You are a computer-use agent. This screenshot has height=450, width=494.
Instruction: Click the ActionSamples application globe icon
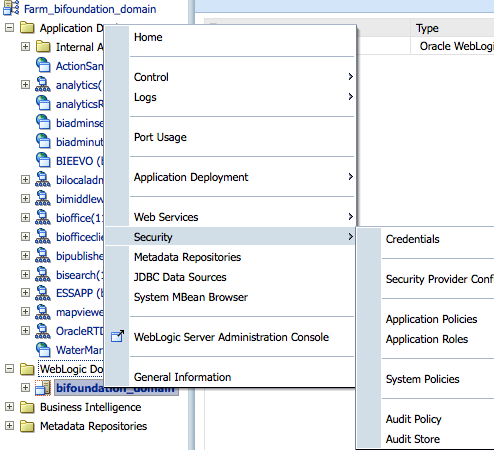tap(43, 65)
